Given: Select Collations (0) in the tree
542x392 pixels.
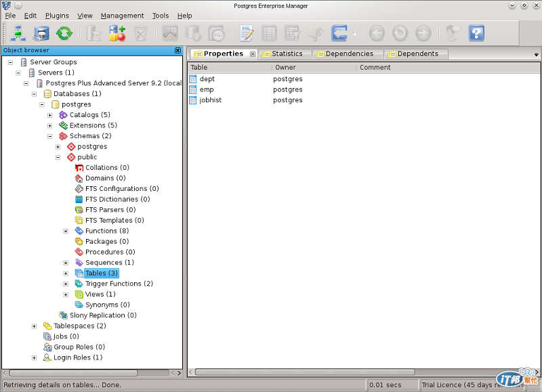Looking at the screenshot, I should pyautogui.click(x=107, y=168).
